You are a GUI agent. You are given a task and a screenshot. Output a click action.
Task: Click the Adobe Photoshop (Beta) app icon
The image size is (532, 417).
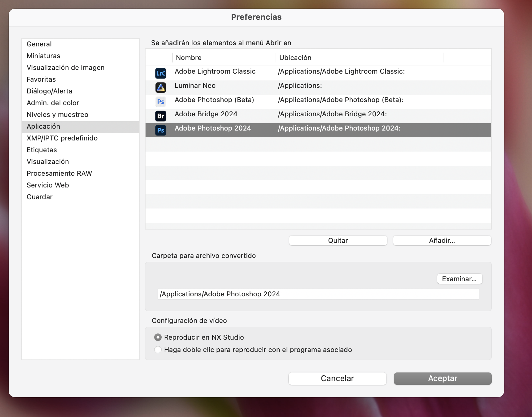point(161,102)
